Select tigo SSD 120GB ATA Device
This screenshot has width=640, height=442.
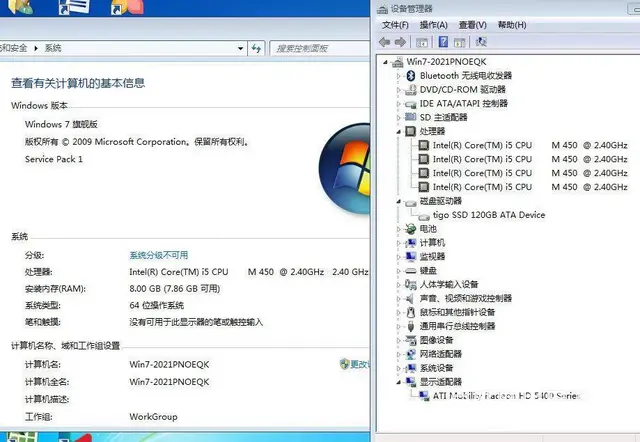click(489, 215)
